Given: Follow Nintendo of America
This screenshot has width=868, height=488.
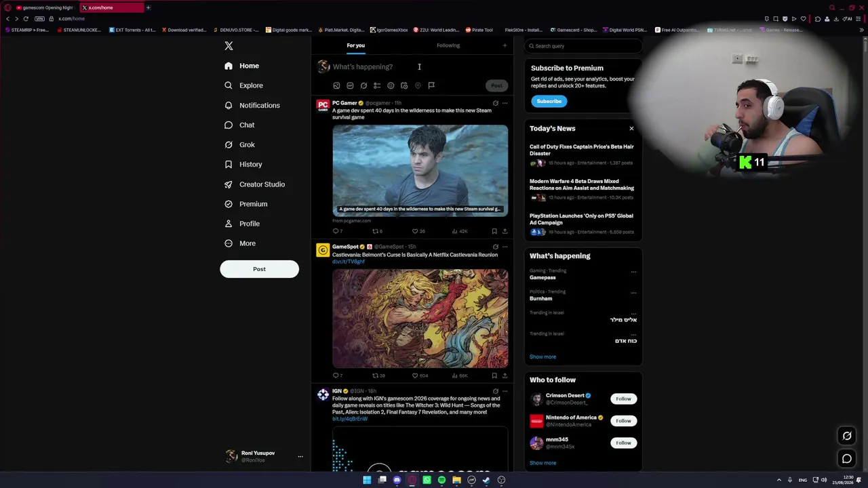Looking at the screenshot, I should [623, 421].
